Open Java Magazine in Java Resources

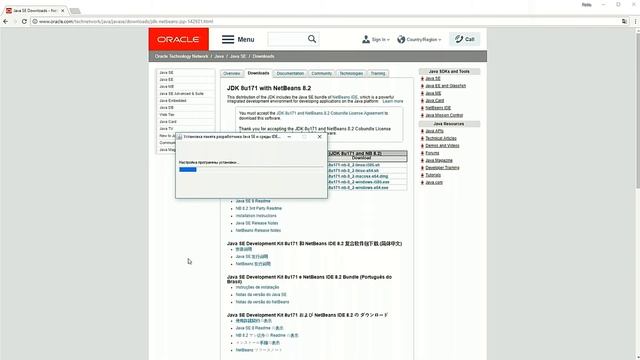tap(439, 160)
